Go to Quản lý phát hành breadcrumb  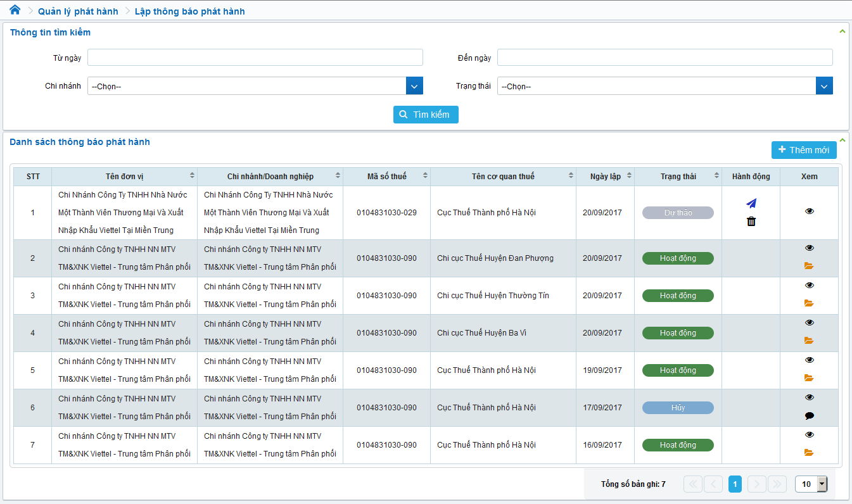coord(78,11)
